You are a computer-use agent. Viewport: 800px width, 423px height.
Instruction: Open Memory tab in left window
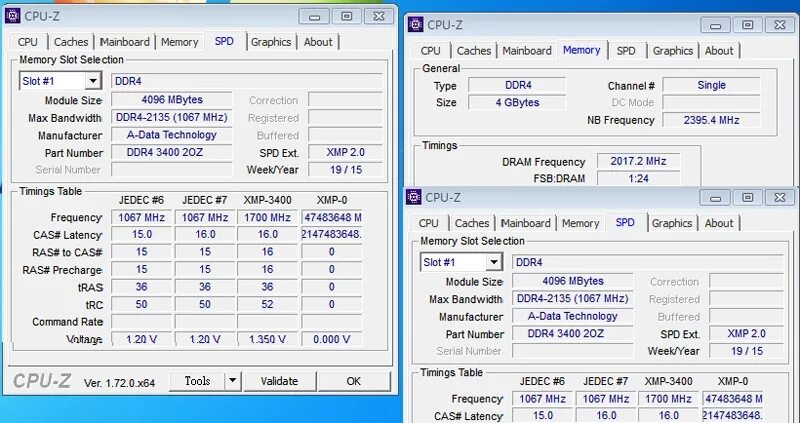click(180, 42)
